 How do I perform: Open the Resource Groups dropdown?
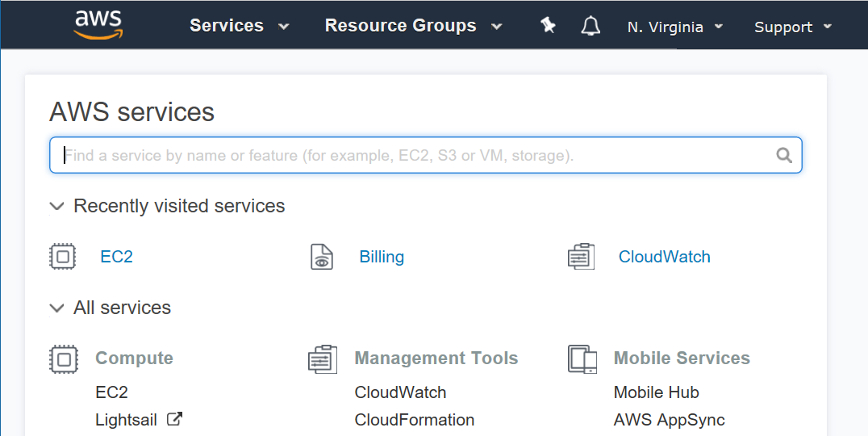[413, 26]
